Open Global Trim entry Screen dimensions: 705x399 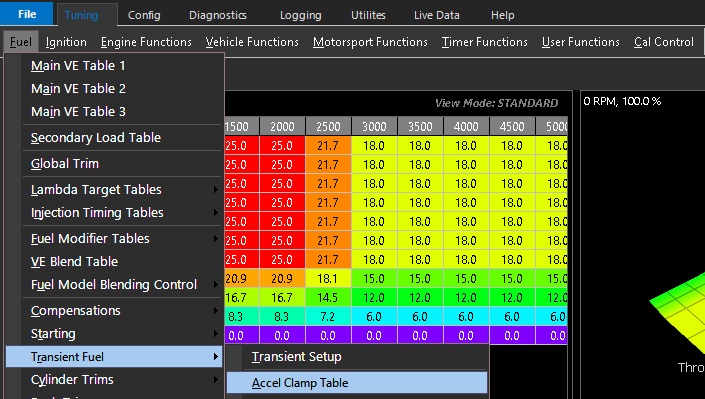(x=114, y=164)
